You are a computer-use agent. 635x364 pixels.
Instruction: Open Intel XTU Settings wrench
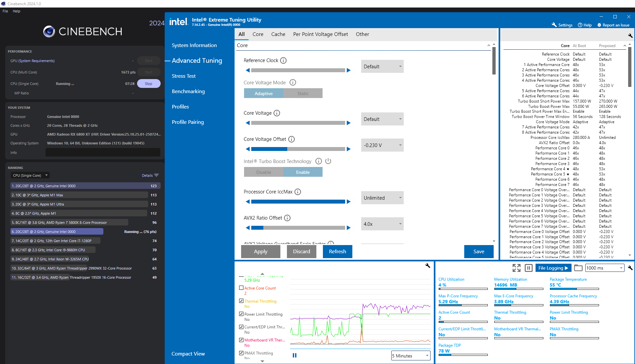pyautogui.click(x=554, y=25)
